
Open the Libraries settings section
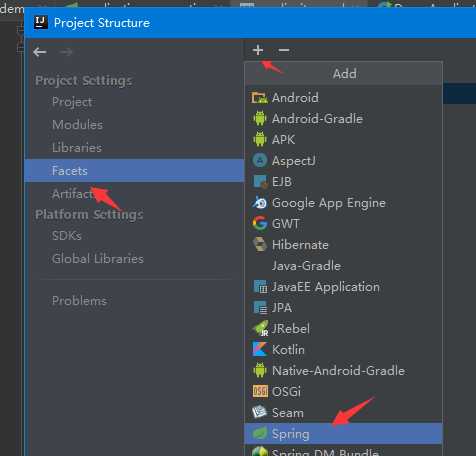77,148
